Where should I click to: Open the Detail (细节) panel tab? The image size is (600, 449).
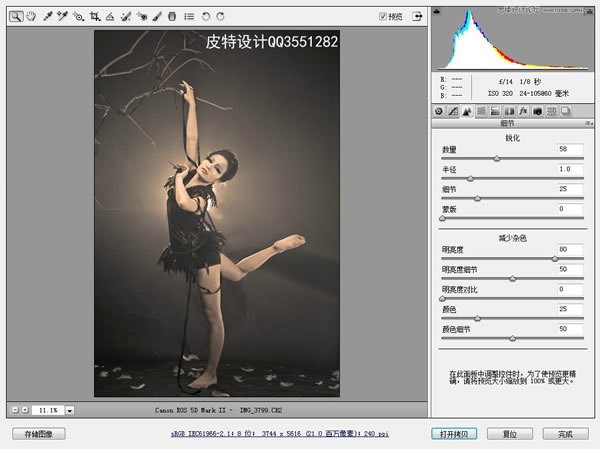point(467,111)
